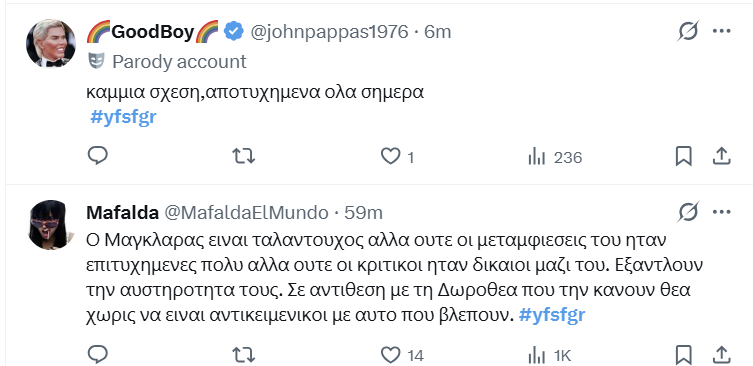Screen dimensions: 753x366
Task: Bookmark Mafalda's tweet
Action: pyautogui.click(x=683, y=355)
